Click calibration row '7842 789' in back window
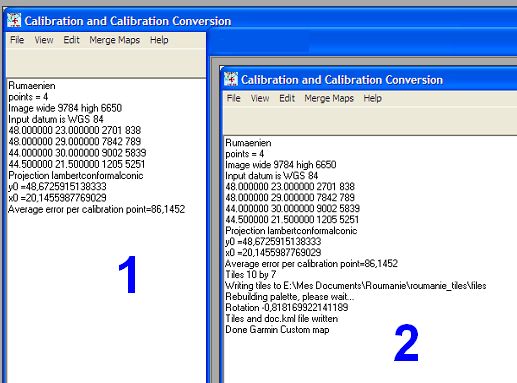 tap(75, 141)
